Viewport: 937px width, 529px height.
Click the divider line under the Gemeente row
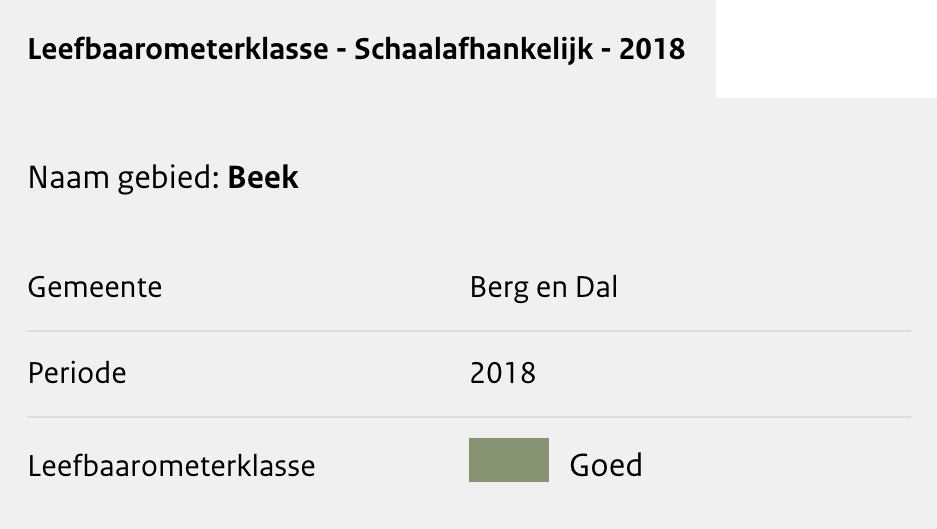pyautogui.click(x=468, y=331)
